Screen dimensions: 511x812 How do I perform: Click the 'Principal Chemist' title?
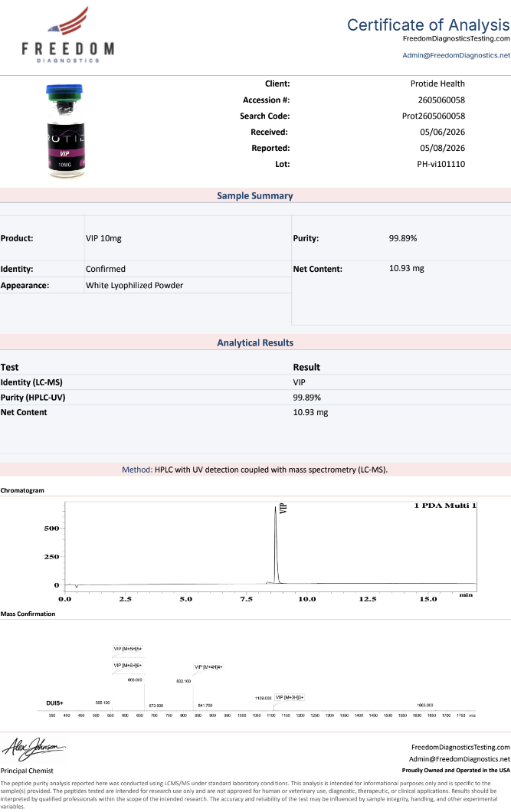click(27, 771)
